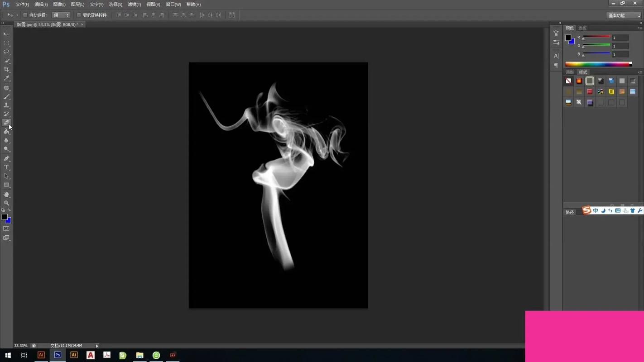Change the screen mode
644x362 pixels.
click(x=6, y=238)
